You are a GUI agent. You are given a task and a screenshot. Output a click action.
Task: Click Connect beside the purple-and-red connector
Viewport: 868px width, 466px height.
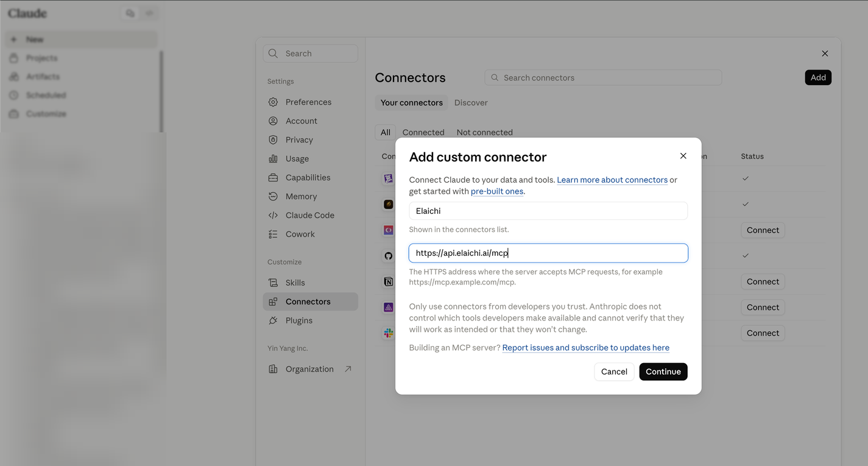[763, 230]
